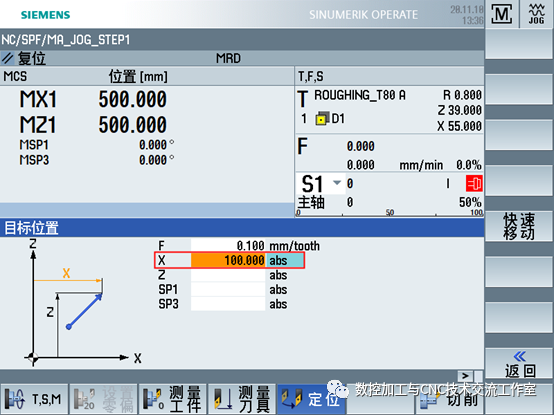Click the tool name ROUGHING_T80 A
The height and width of the screenshot is (415, 554).
(x=360, y=95)
